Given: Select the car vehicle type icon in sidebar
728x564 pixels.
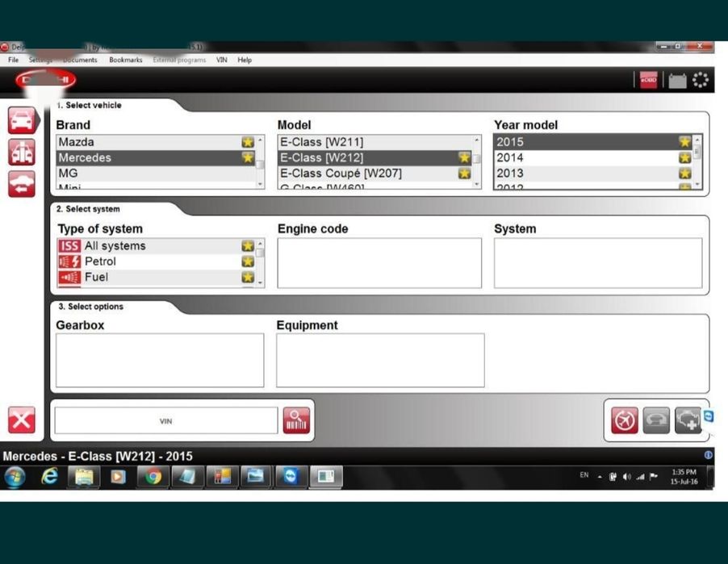Looking at the screenshot, I should pos(22,121).
